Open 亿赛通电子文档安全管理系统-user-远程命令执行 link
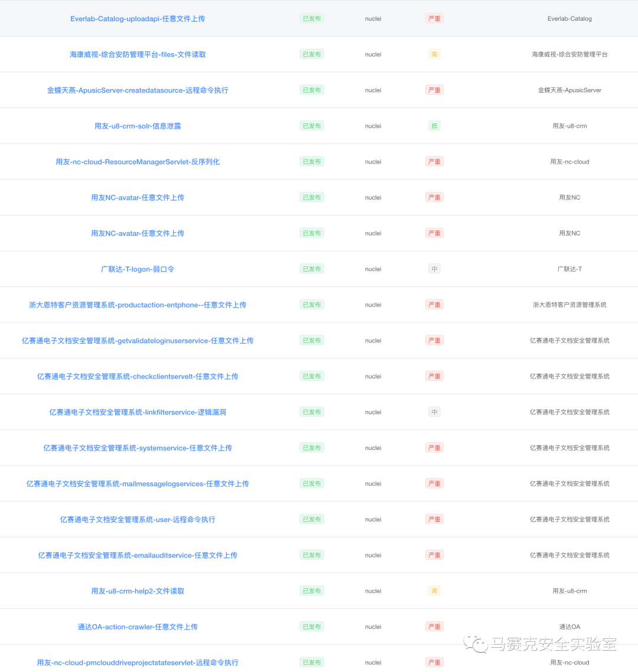Screen dimensions: 638x672 click(138, 520)
